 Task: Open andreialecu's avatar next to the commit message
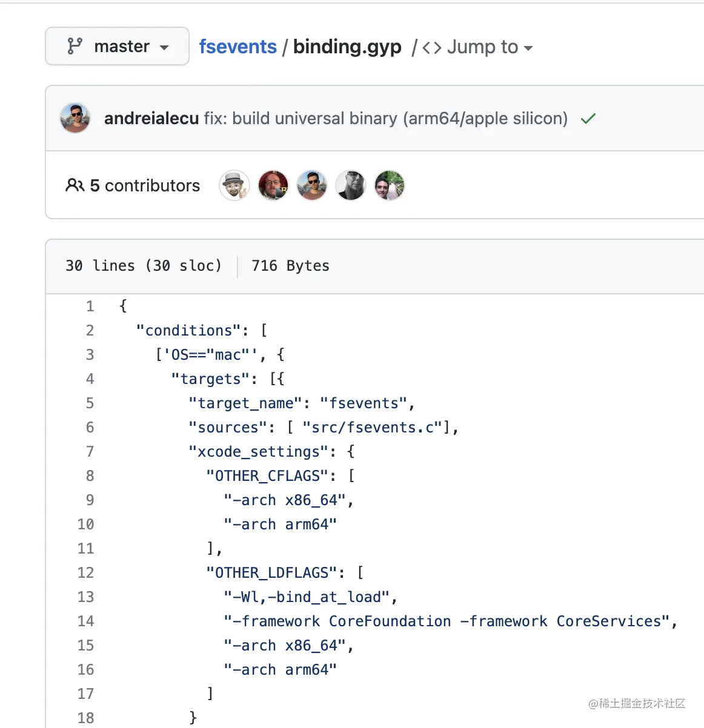[x=75, y=118]
